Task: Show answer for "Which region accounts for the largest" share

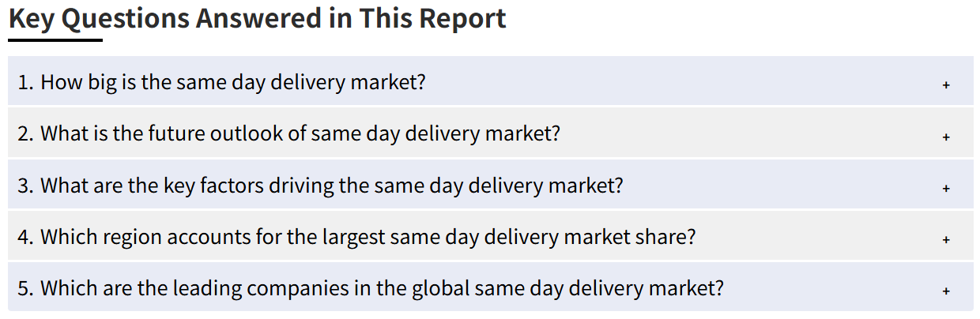Action: click(x=490, y=236)
